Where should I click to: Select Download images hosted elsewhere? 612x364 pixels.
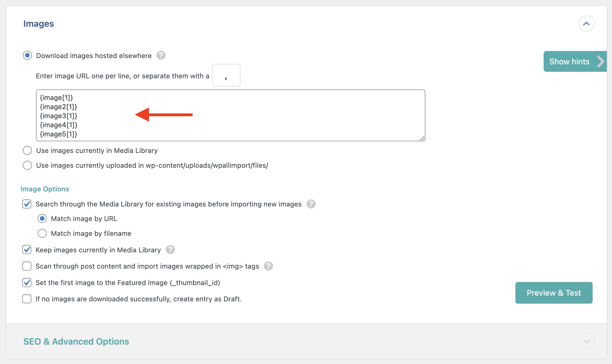(27, 55)
